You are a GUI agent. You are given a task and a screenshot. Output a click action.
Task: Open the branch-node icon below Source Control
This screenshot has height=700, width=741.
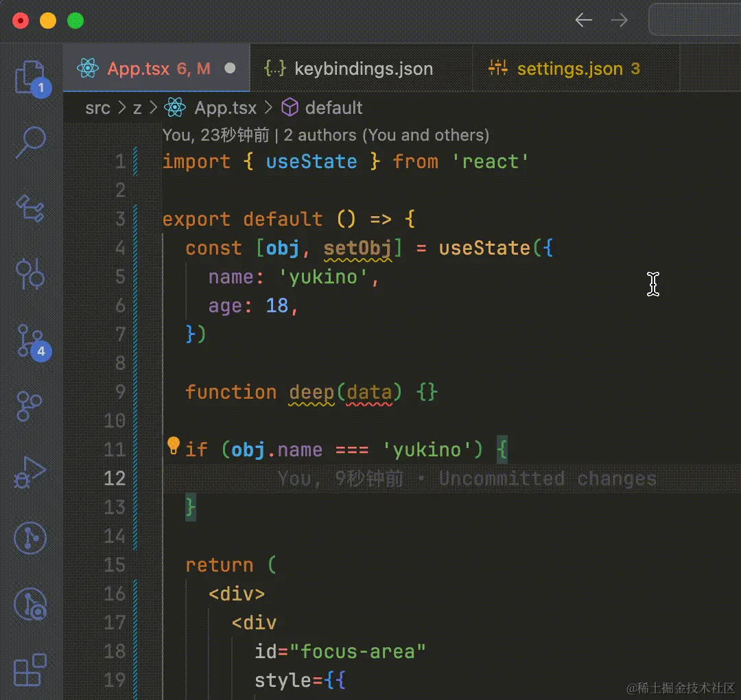pos(30,406)
